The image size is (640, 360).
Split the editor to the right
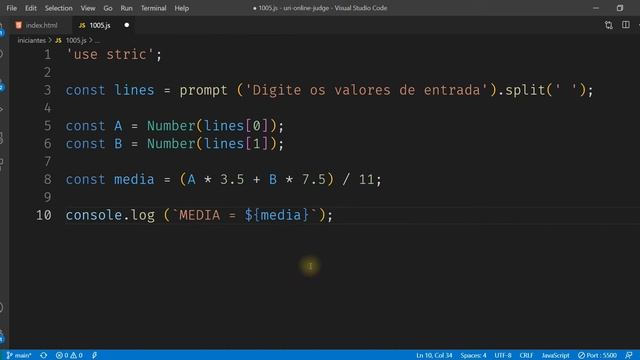pyautogui.click(x=626, y=25)
